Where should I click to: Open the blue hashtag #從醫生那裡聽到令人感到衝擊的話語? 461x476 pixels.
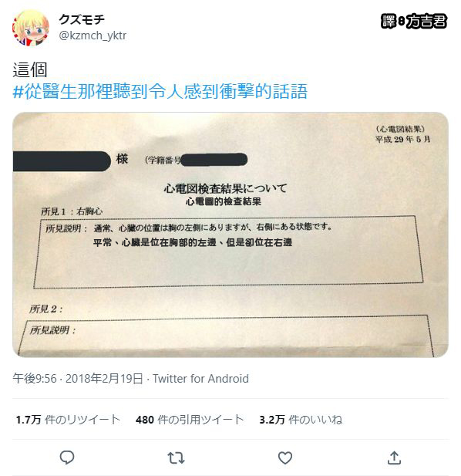pyautogui.click(x=160, y=91)
